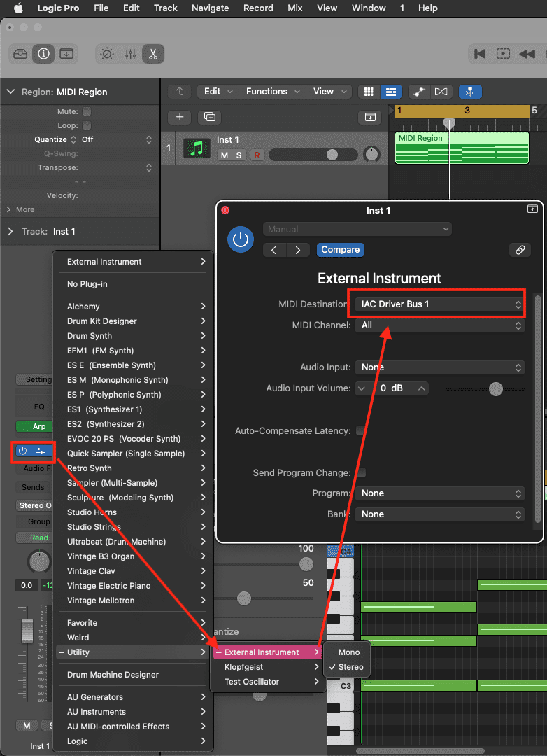Enable Send Program Change checkbox

pos(360,473)
